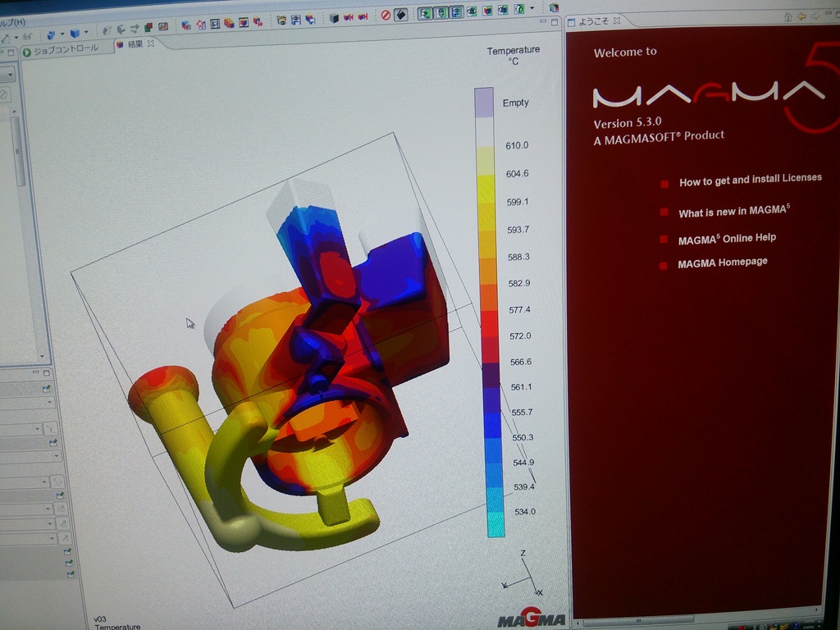This screenshot has width=840, height=630.
Task: Click the forward arrow in welcome view
Action: pyautogui.click(x=815, y=16)
